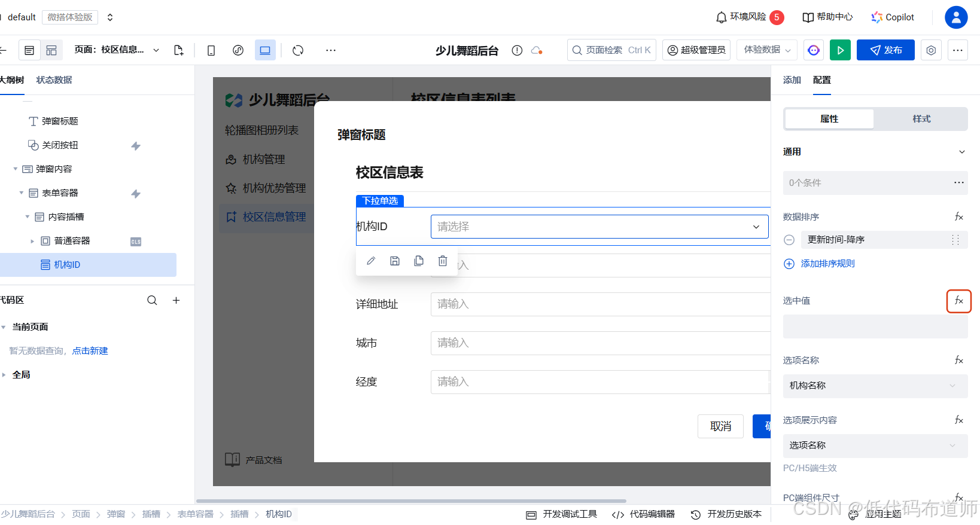Open the outline tree panel icon in toolbar

tap(29, 50)
